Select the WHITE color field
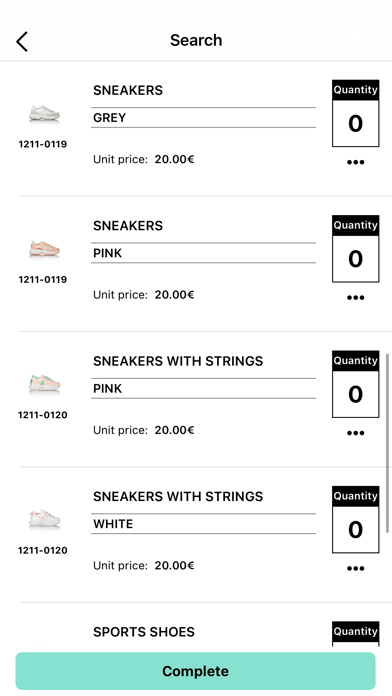 (x=203, y=524)
